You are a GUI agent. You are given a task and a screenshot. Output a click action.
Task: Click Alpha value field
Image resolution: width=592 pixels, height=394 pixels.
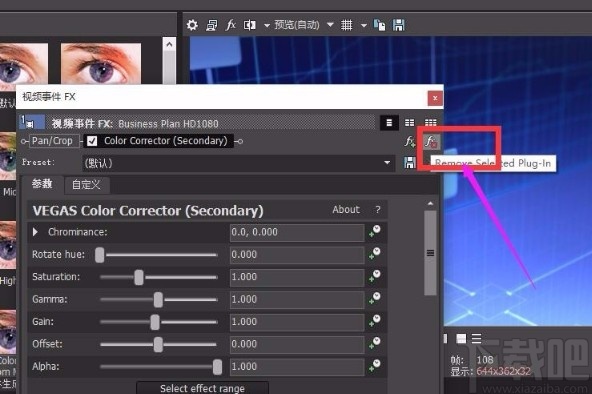tap(297, 366)
